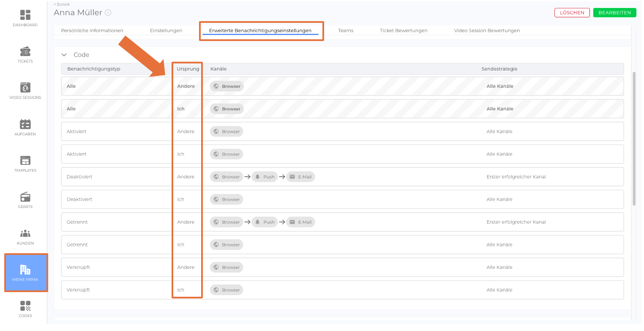Open Kunden sidebar icon
The height and width of the screenshot is (331, 644).
pos(25,233)
